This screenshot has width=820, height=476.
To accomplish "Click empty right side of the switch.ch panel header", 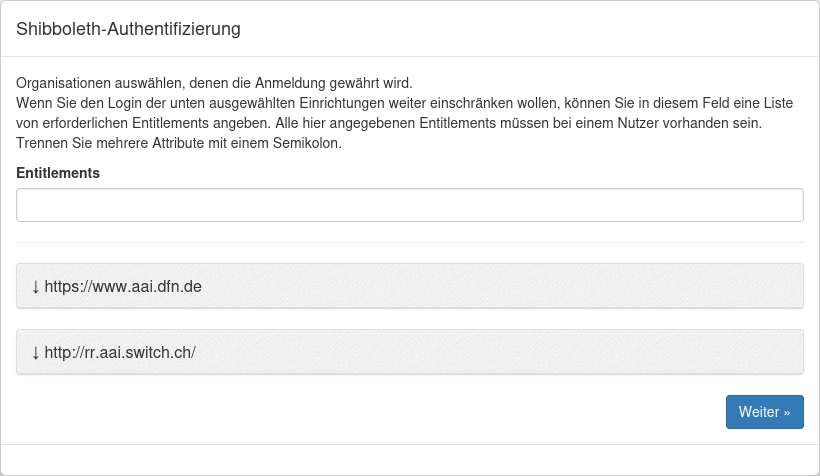I will [x=600, y=353].
